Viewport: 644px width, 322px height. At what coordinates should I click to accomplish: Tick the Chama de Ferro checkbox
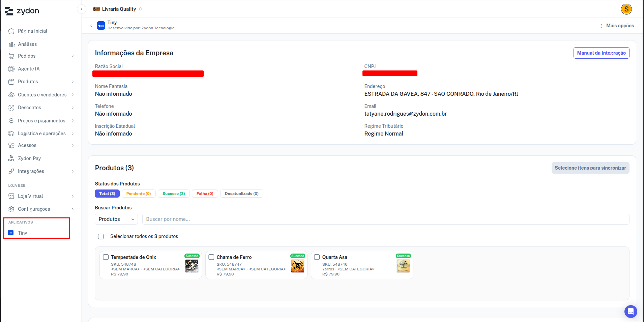(x=211, y=257)
